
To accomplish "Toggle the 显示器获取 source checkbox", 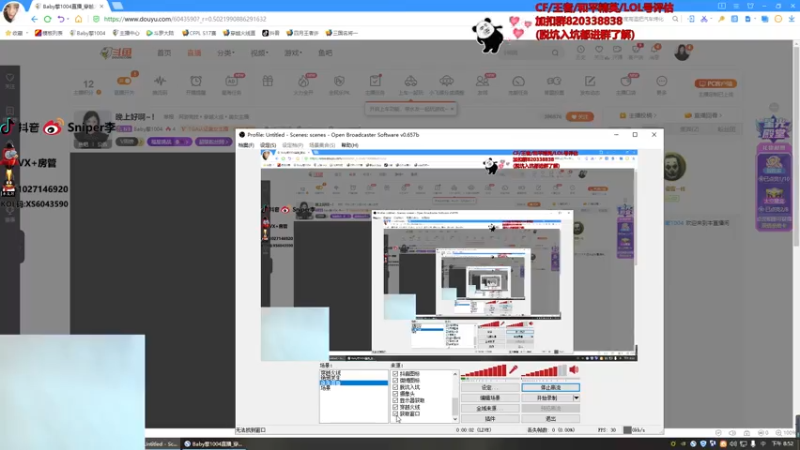I will pyautogui.click(x=395, y=401).
